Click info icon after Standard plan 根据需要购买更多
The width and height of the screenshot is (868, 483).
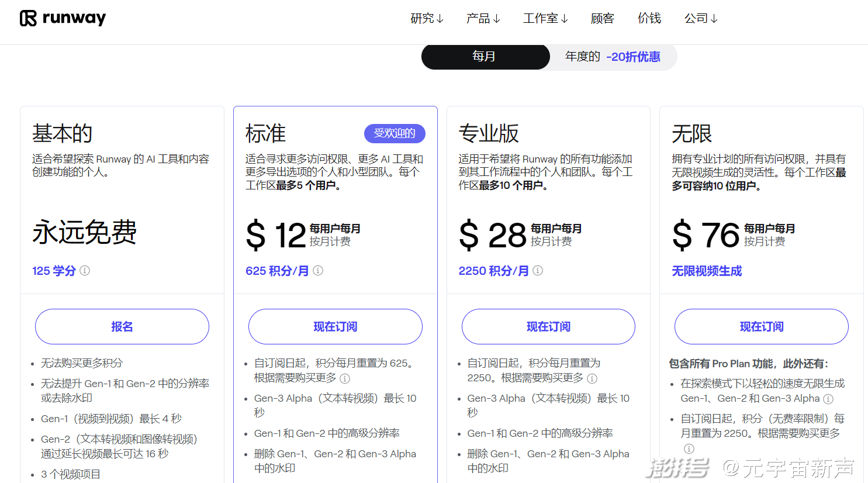coord(345,378)
